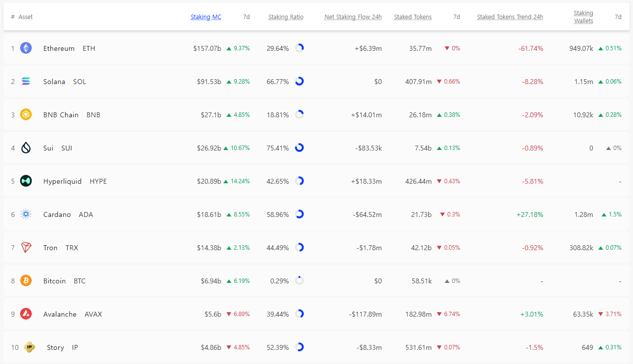Screen dimensions: 633x364
Task: Sort by Net Staking Flow 24h header
Action: [353, 17]
